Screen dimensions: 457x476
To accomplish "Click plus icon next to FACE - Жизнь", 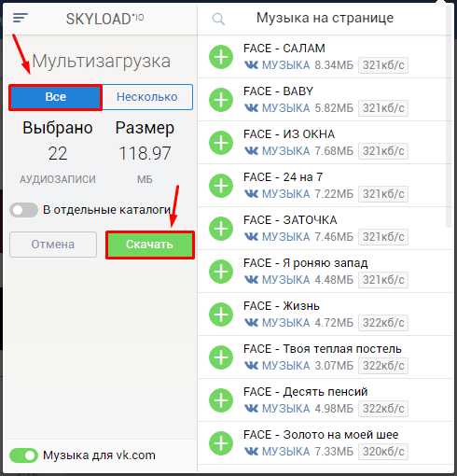I will (x=221, y=315).
